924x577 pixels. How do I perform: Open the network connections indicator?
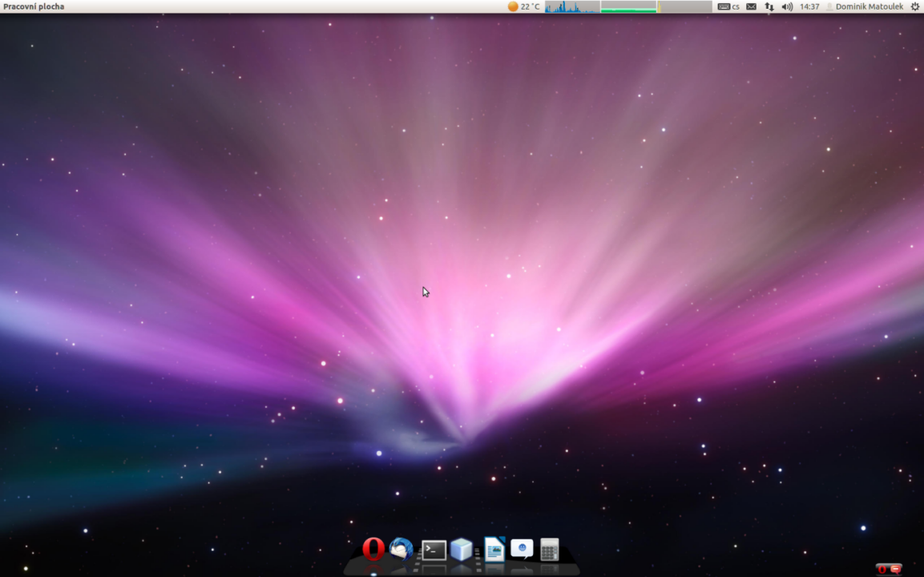click(x=769, y=6)
